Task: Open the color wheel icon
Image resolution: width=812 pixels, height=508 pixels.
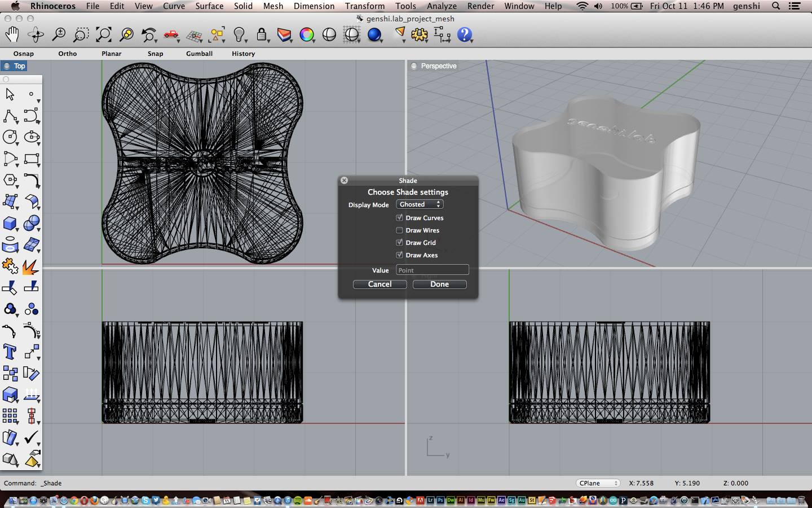Action: pos(307,35)
